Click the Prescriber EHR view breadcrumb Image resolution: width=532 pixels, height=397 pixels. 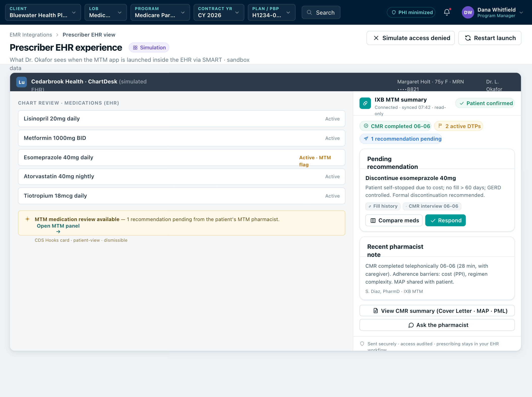[x=89, y=35]
